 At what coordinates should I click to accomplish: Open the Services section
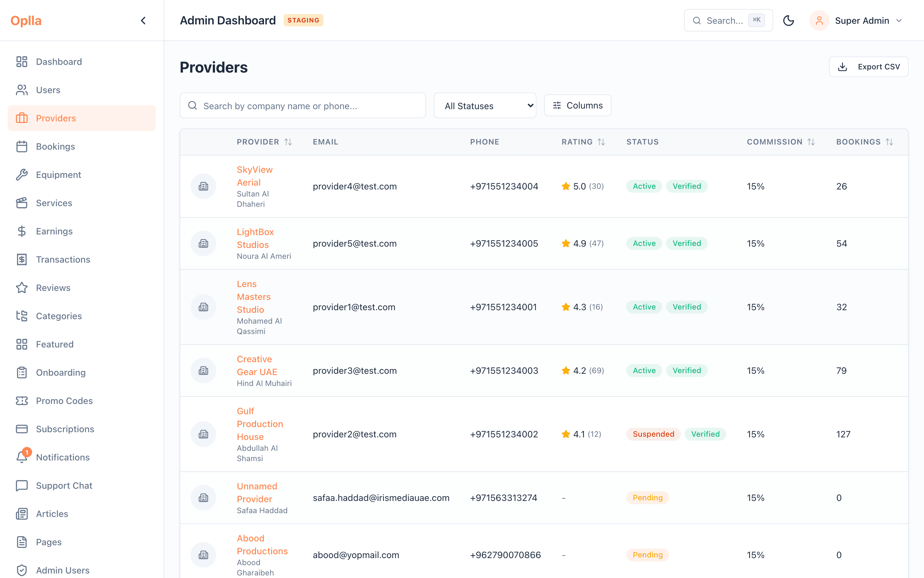click(82, 203)
